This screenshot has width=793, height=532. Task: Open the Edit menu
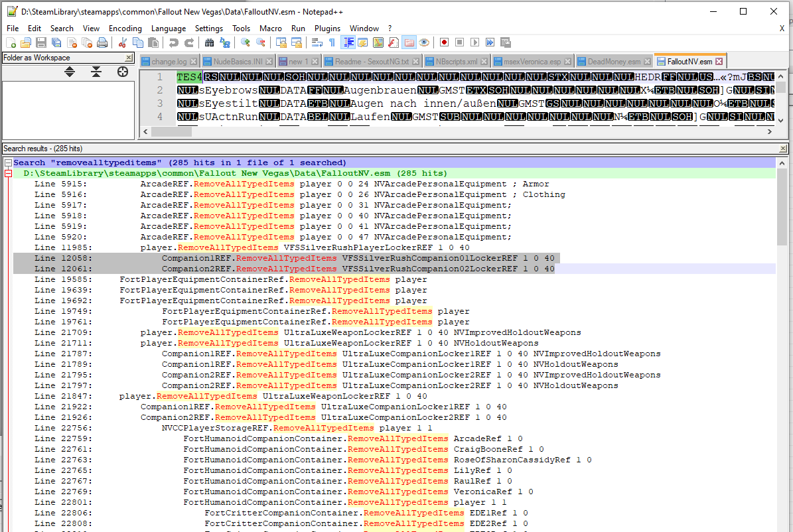click(35, 29)
